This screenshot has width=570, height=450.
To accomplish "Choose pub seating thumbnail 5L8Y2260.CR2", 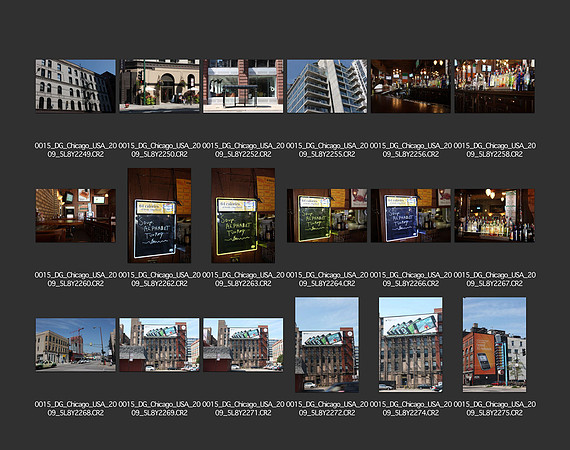I will click(76, 216).
